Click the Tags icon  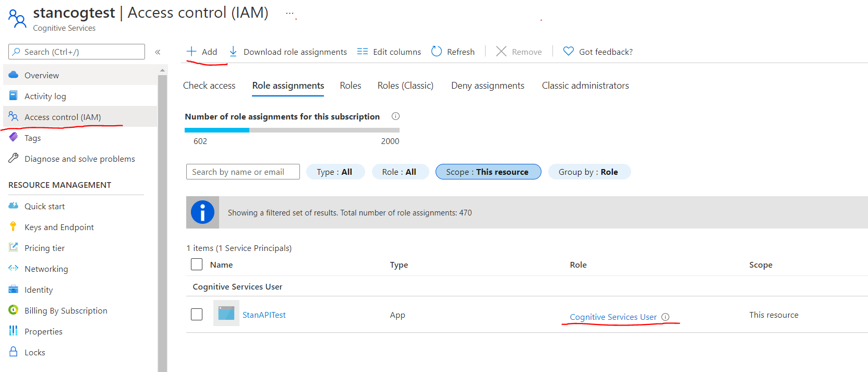(x=14, y=137)
